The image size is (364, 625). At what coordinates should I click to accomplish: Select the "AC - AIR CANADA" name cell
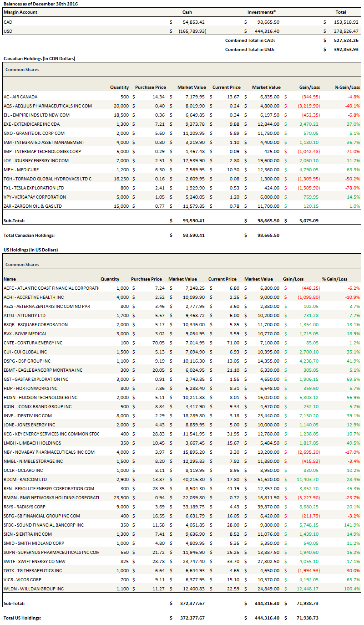pos(20,97)
